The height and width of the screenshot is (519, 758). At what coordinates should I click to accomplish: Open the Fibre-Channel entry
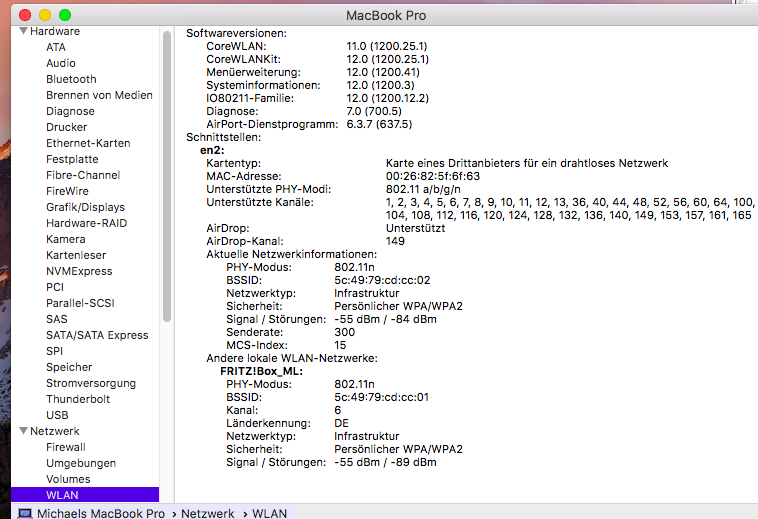(x=83, y=174)
